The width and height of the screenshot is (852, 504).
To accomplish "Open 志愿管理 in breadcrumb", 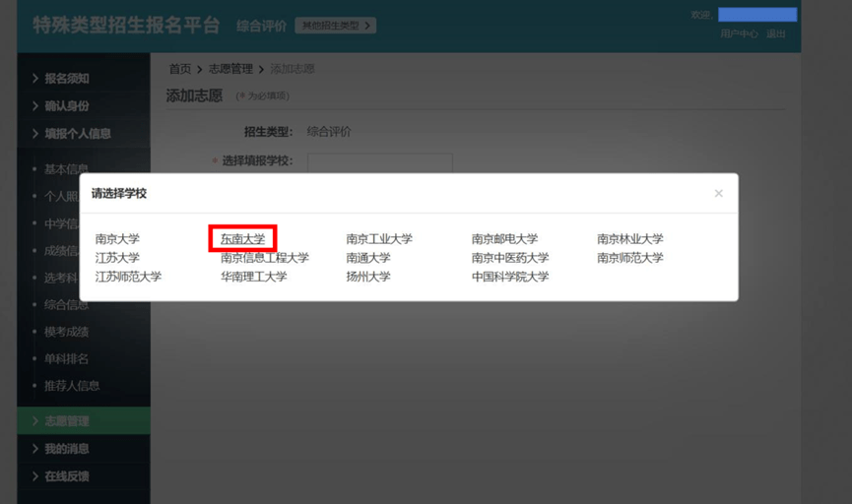I will click(x=230, y=69).
